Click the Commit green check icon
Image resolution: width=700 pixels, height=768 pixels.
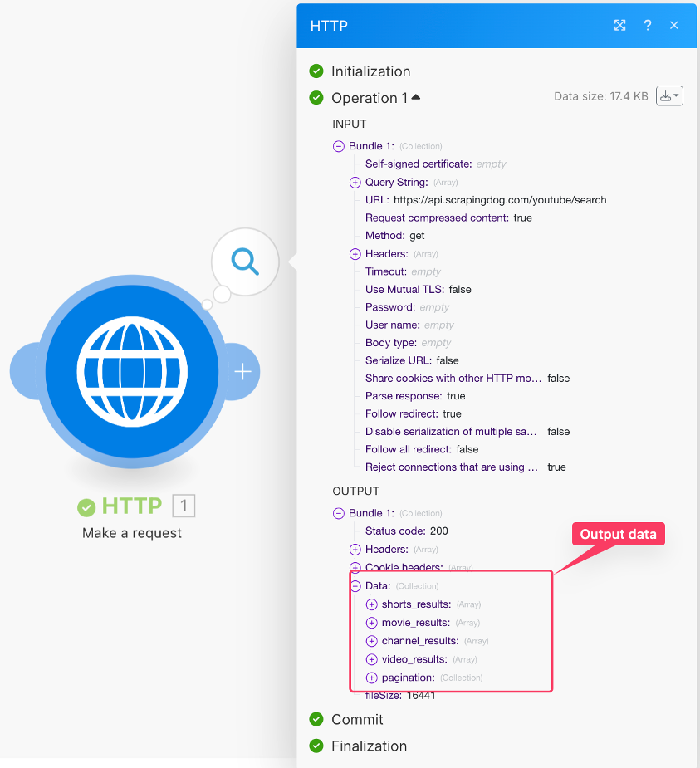tap(316, 720)
